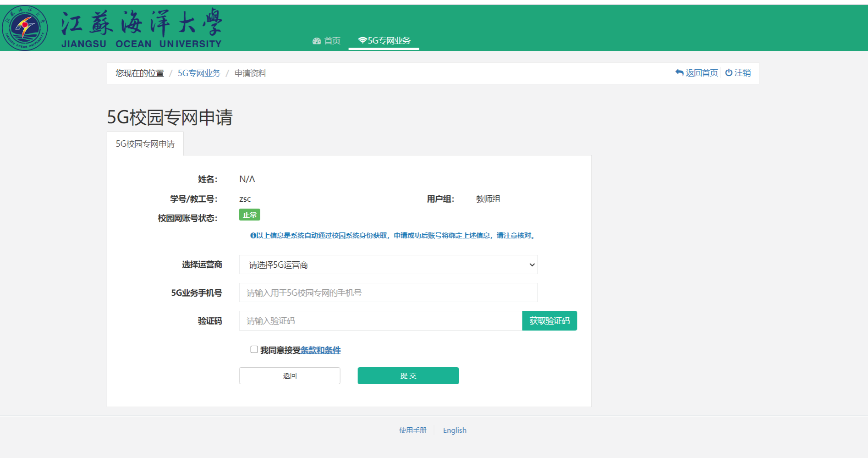The image size is (868, 458).
Task: Click the blue info icon before notice text
Action: point(253,236)
